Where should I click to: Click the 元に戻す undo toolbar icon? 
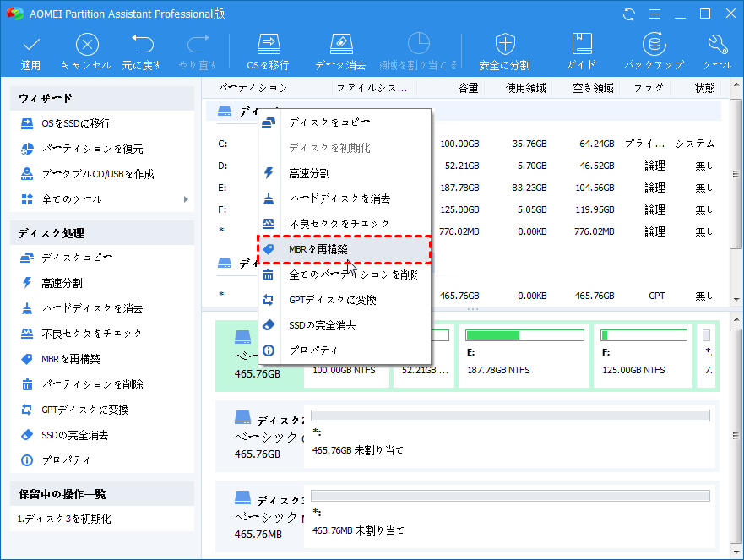pyautogui.click(x=141, y=52)
